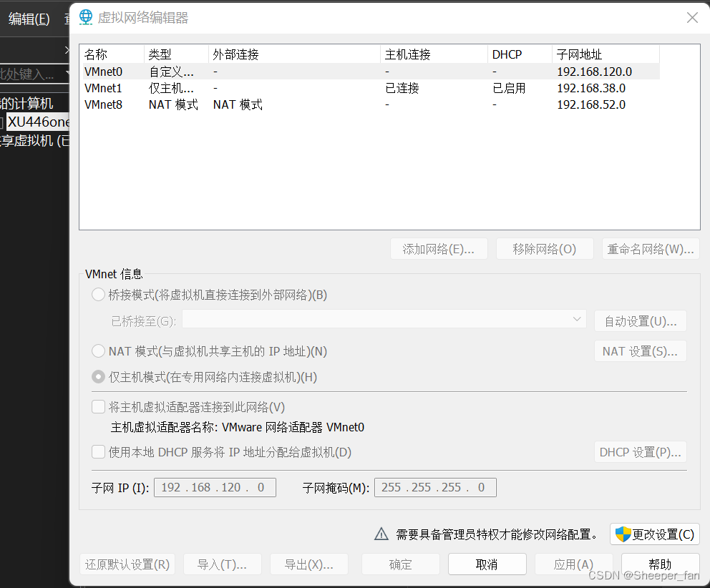This screenshot has height=588, width=710.
Task: Click 已启用 DHCP cell for VMnet1
Action: 509,88
